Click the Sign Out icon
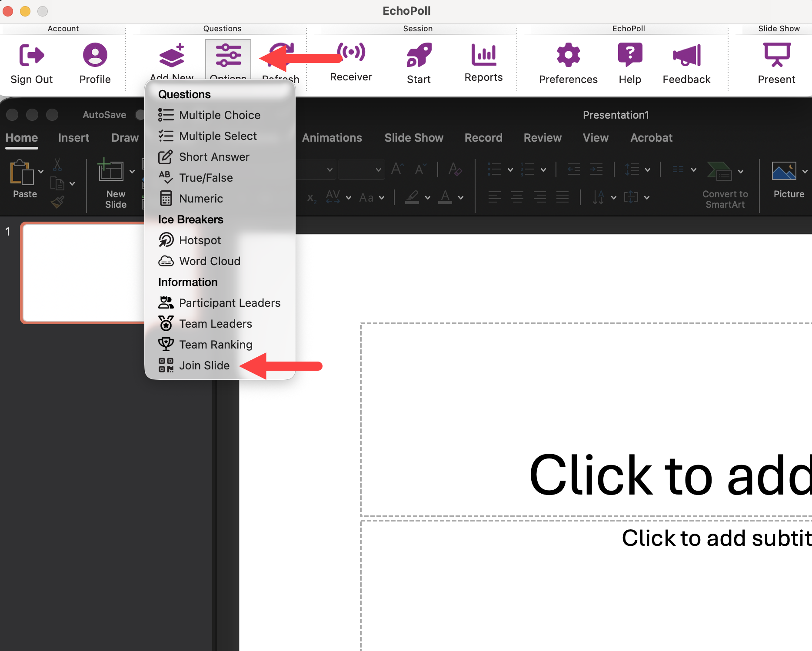The width and height of the screenshot is (812, 651). click(x=32, y=55)
